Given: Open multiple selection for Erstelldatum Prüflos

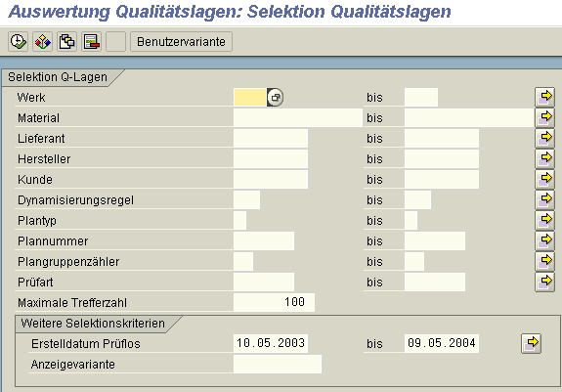Looking at the screenshot, I should point(531,344).
